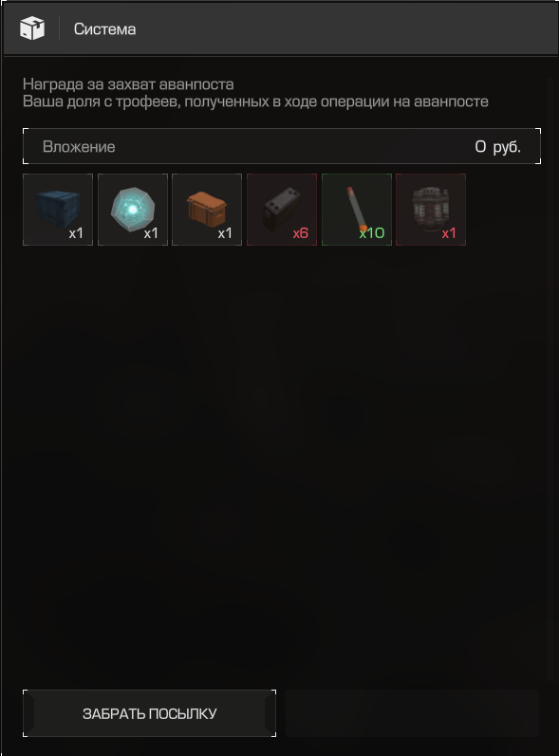Screen dimensions: 559x756
Task: Click the Вложение field label
Action: pyautogui.click(x=79, y=147)
